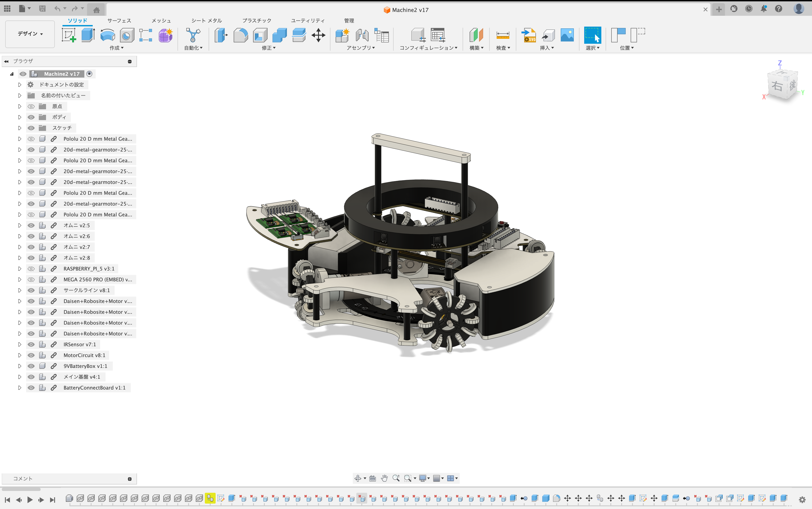Switch to the サーフェス tab
812x509 pixels.
[119, 21]
